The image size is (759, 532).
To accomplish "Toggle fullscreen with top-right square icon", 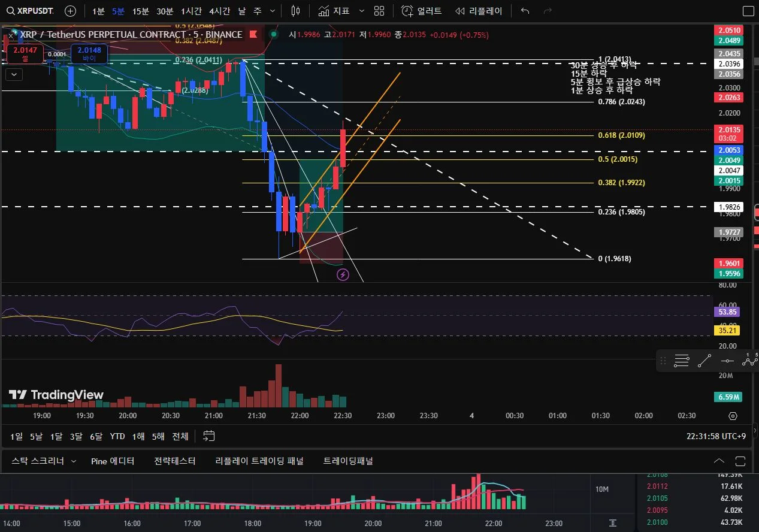I will click(748, 11).
